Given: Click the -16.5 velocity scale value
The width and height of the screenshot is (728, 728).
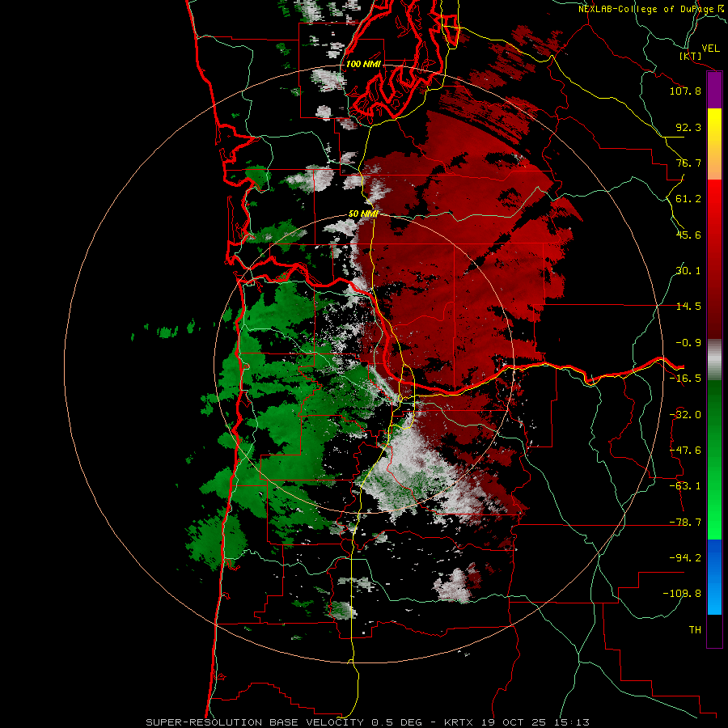Looking at the screenshot, I should 685,379.
